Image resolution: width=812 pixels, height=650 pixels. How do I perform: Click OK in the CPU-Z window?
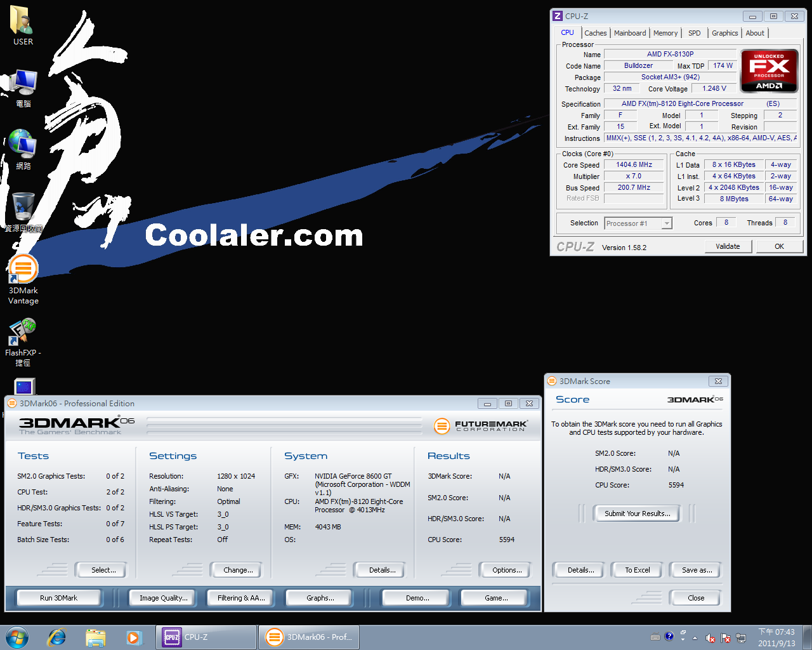tap(779, 246)
